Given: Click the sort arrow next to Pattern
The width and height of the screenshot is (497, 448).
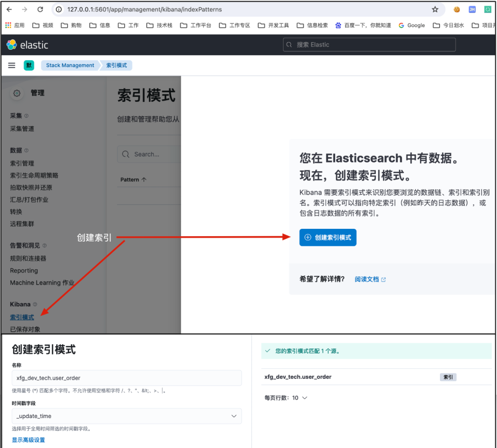Looking at the screenshot, I should click(144, 180).
